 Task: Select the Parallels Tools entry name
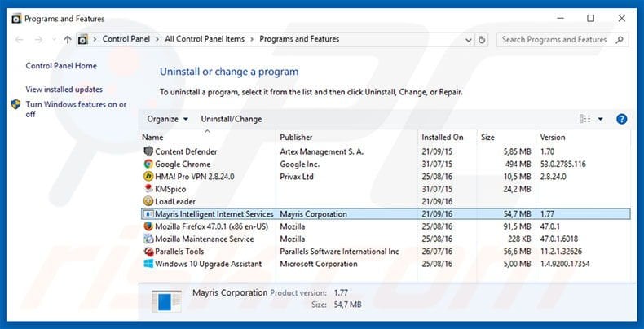tap(179, 252)
